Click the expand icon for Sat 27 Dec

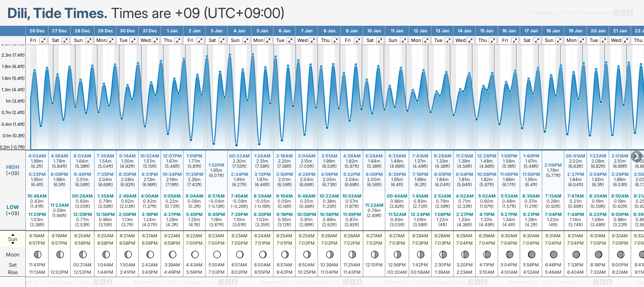65,40
